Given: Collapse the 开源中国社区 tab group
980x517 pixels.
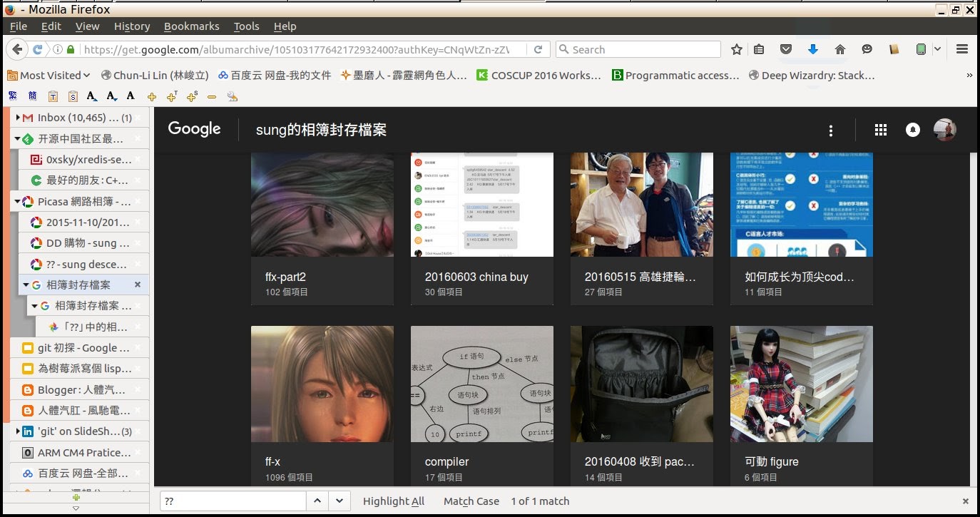Looking at the screenshot, I should tap(17, 139).
